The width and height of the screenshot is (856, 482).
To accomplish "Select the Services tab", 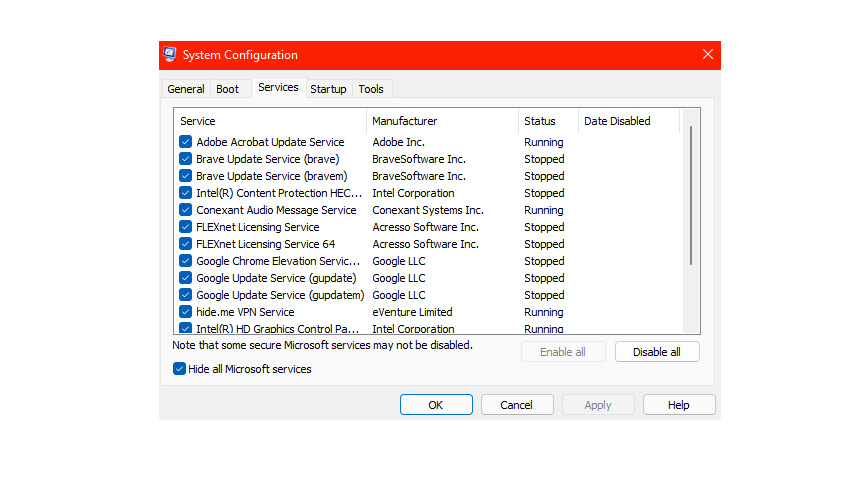I will (278, 87).
